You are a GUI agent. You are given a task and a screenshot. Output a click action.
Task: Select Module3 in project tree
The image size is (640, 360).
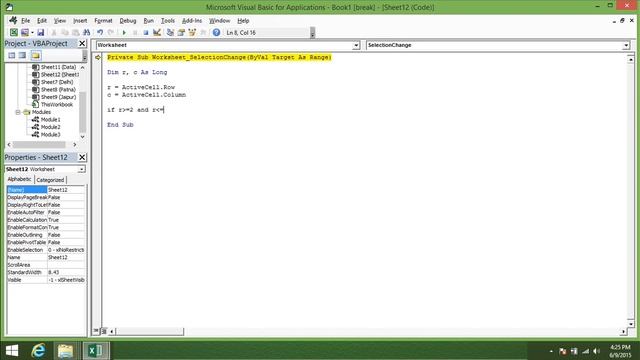click(50, 134)
